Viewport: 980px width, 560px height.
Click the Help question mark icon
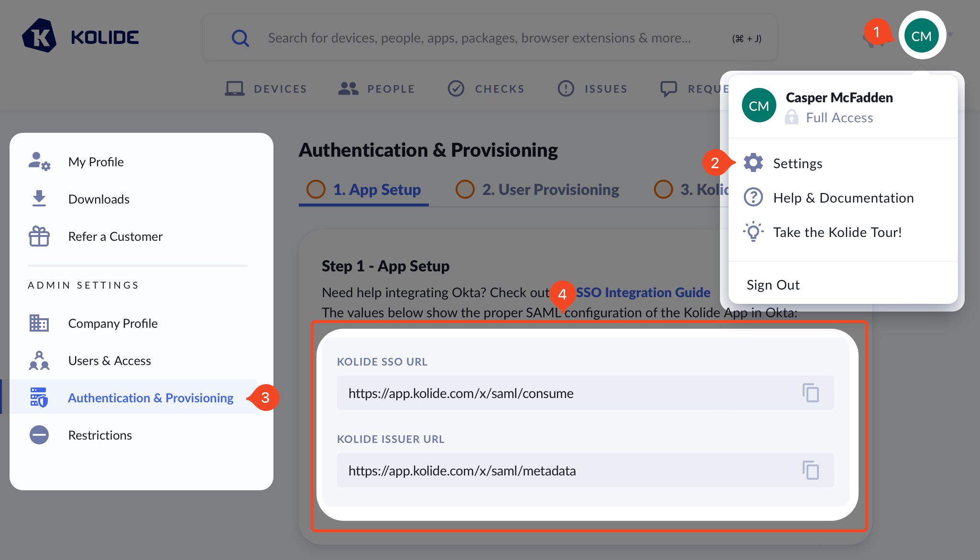pos(753,197)
